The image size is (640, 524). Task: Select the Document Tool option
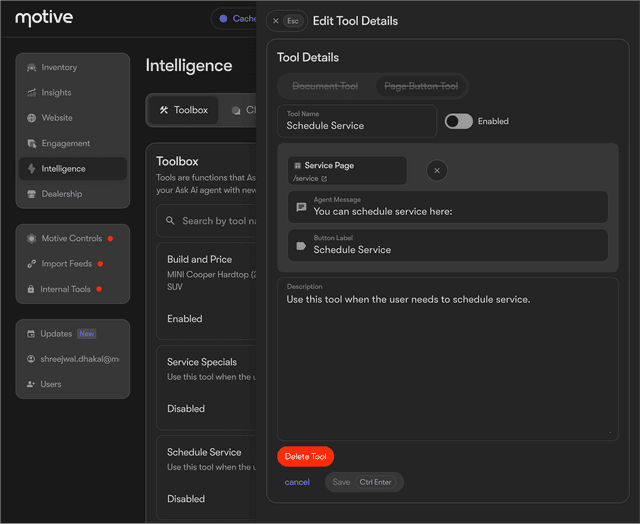click(325, 87)
